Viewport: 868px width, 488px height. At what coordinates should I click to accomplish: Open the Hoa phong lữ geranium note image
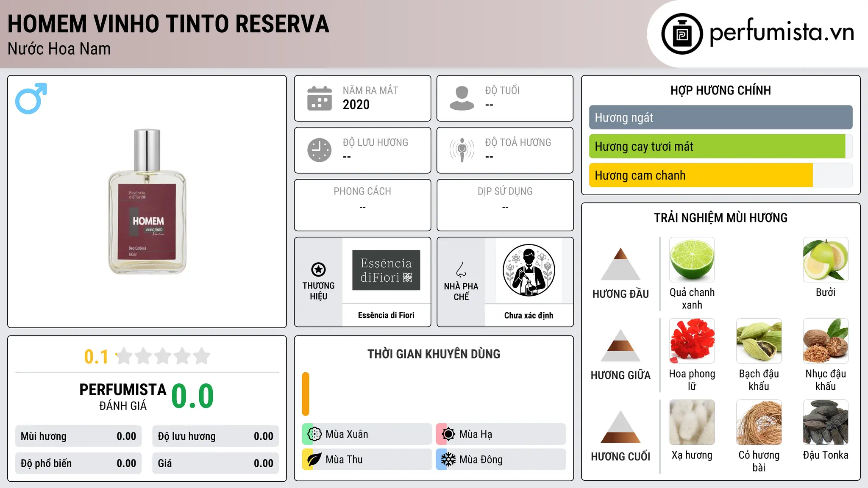(x=692, y=341)
